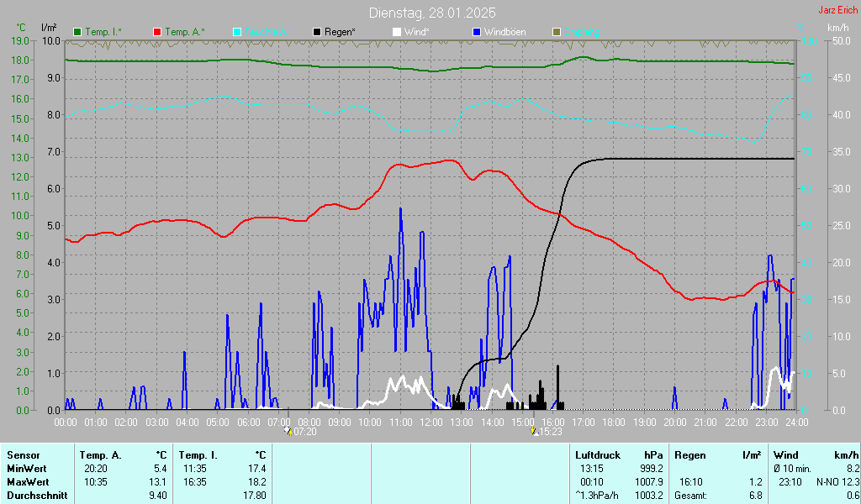Click the black Regen legend swatch
Viewport: 861px width, 504px height.
317,33
